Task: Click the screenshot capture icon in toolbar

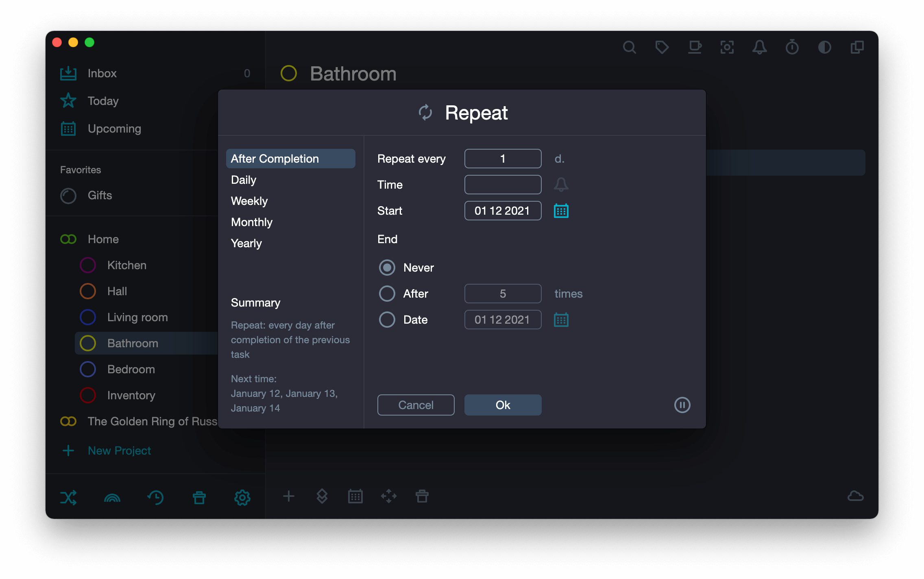Action: point(727,47)
